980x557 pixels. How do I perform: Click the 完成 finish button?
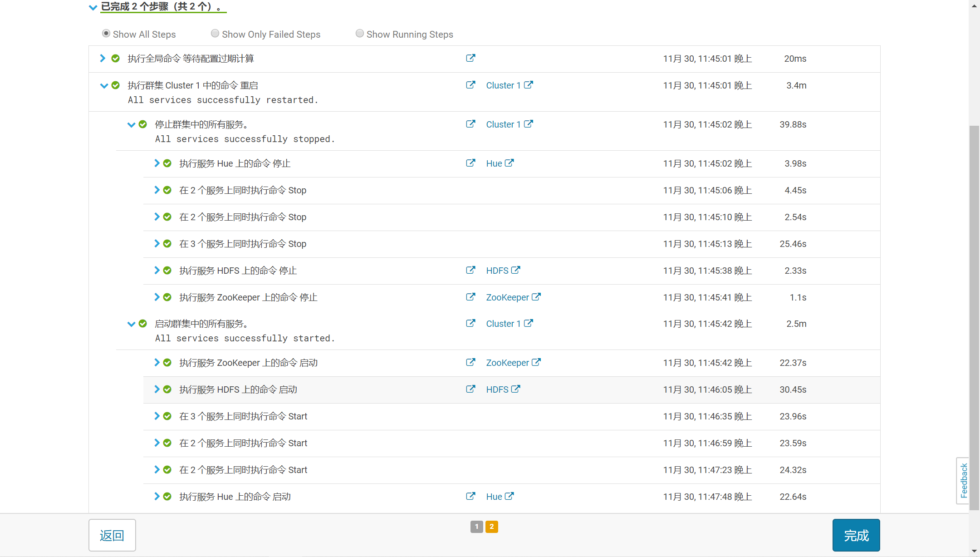pos(856,535)
